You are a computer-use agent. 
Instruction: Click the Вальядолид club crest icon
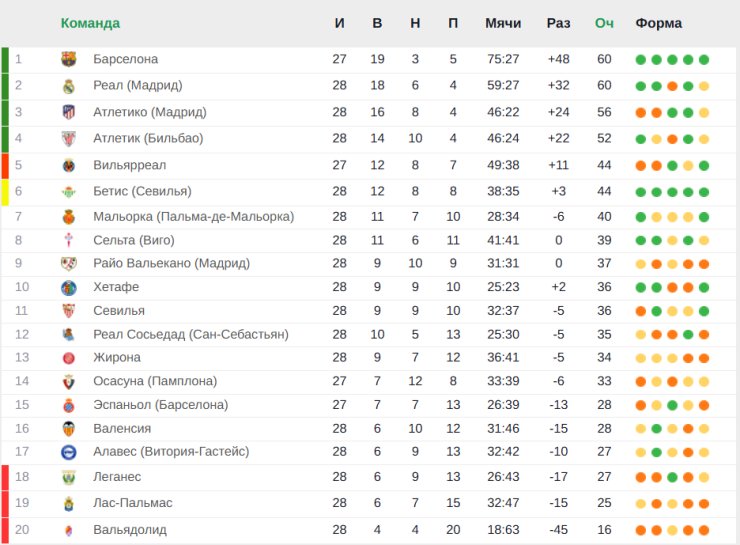point(68,530)
